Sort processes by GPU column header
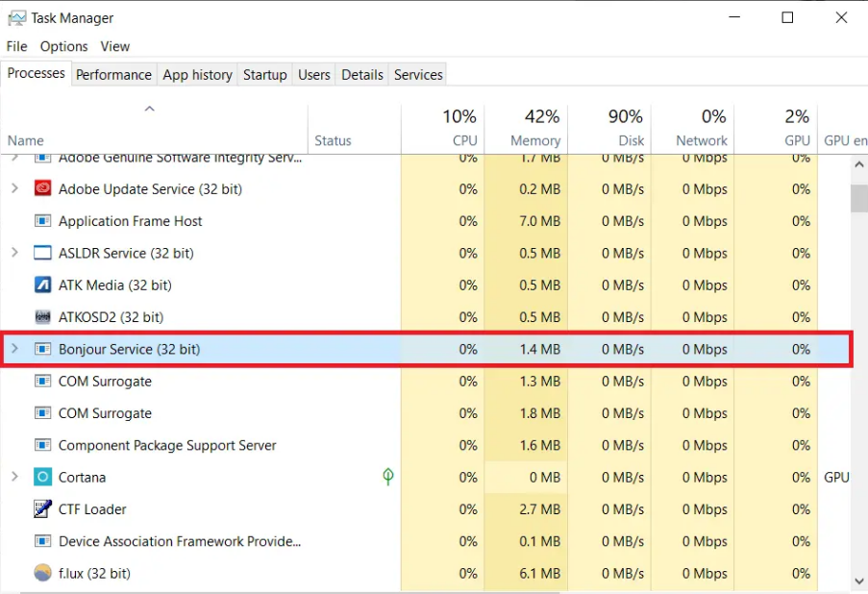This screenshot has height=594, width=868. (776, 128)
